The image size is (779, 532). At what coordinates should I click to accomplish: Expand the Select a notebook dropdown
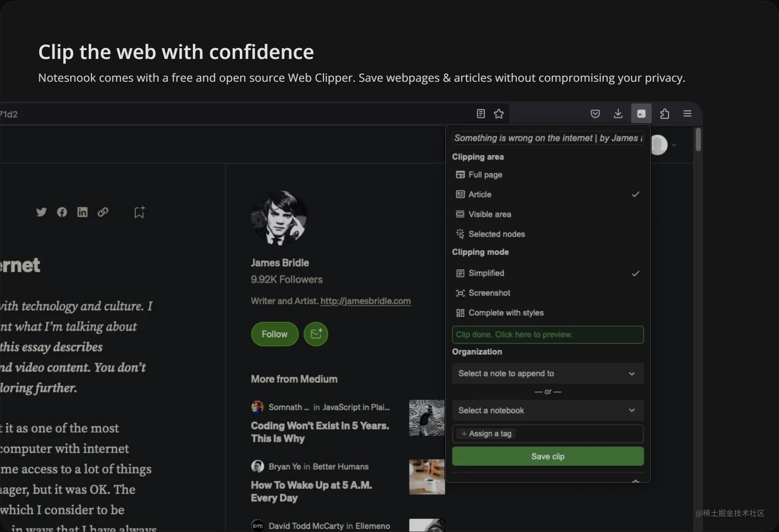548,410
